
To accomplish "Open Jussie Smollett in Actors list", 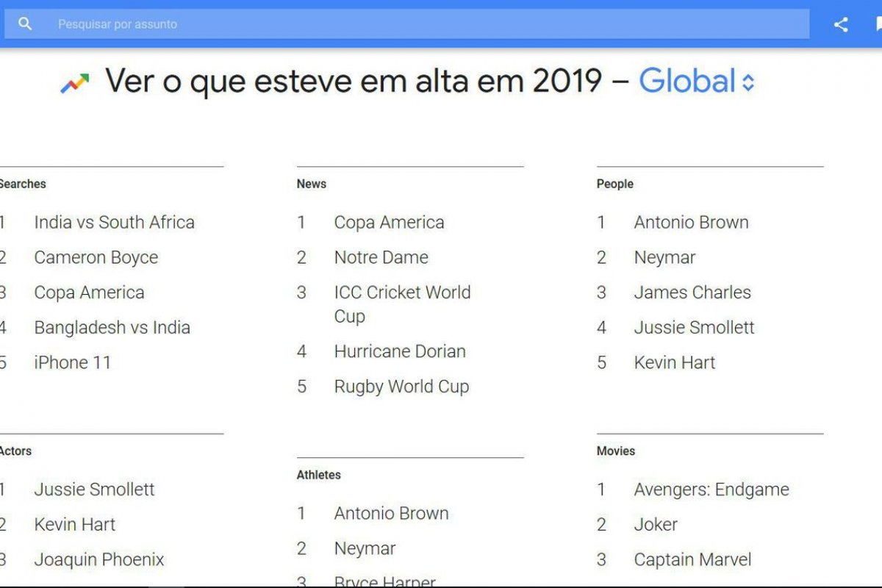I will pyautogui.click(x=94, y=490).
